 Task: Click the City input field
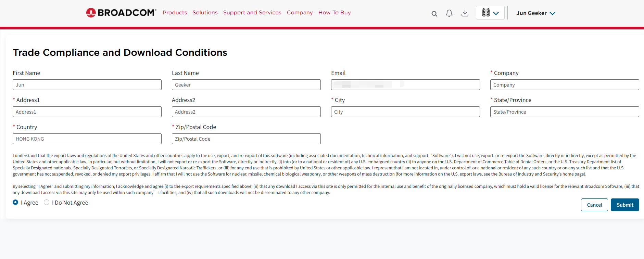click(405, 112)
